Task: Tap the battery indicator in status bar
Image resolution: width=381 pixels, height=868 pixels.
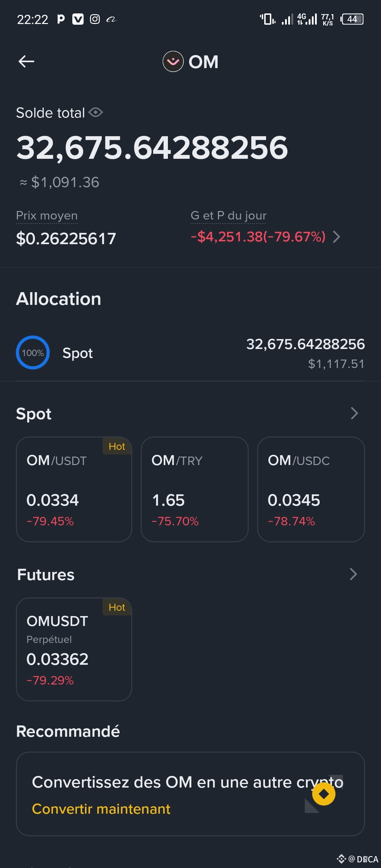Action: tap(352, 19)
